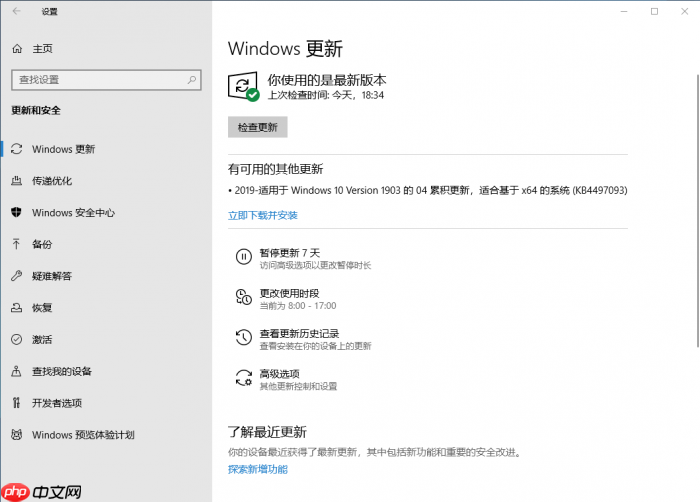The image size is (700, 502).
Task: Click 上次检查时间: 今天, 18:34 text
Action: click(325, 95)
